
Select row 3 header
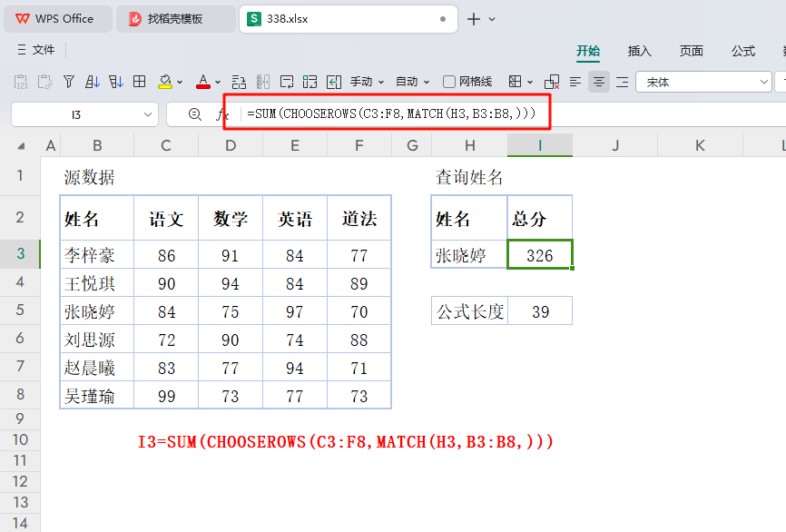point(20,253)
